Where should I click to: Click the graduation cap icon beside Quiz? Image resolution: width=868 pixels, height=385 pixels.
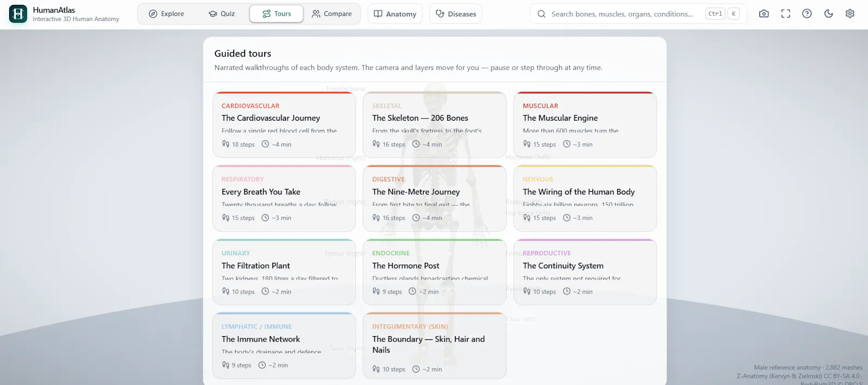213,14
